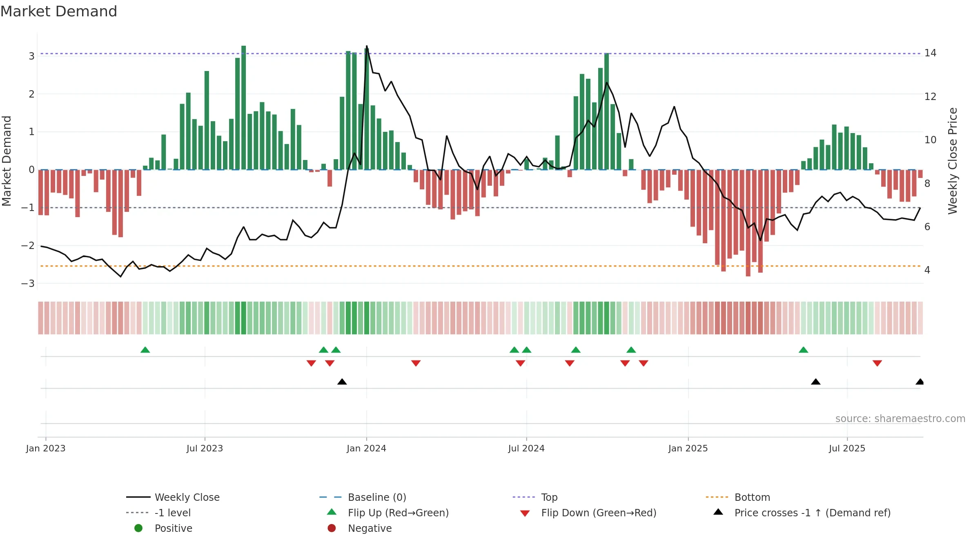Click the black price-cross marker before Jul 2025
This screenshot has width=980, height=551.
point(815,382)
